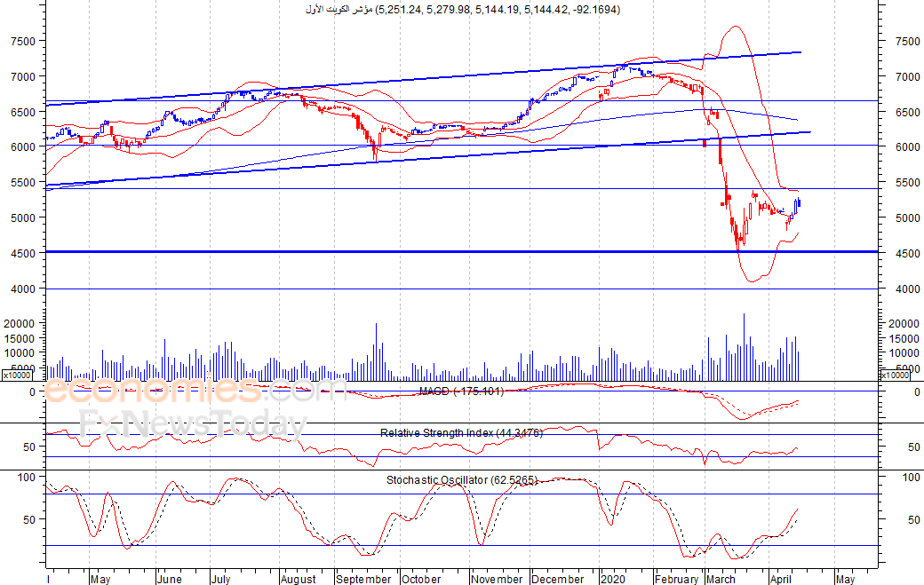924x585 pixels.
Task: Click the February label on the time axis
Action: coord(676,579)
